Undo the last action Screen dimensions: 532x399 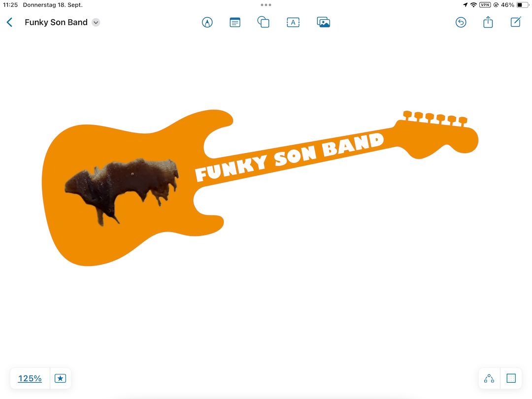[461, 22]
